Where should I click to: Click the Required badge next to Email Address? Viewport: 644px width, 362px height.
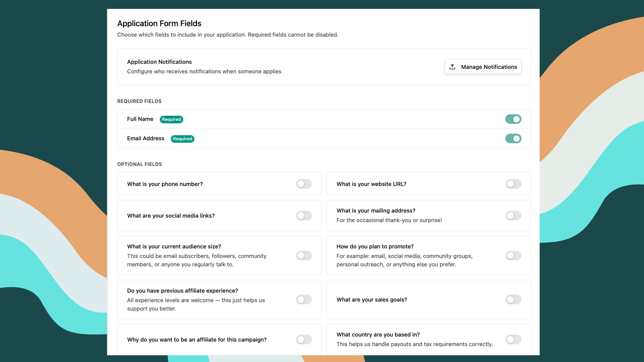[x=182, y=139]
